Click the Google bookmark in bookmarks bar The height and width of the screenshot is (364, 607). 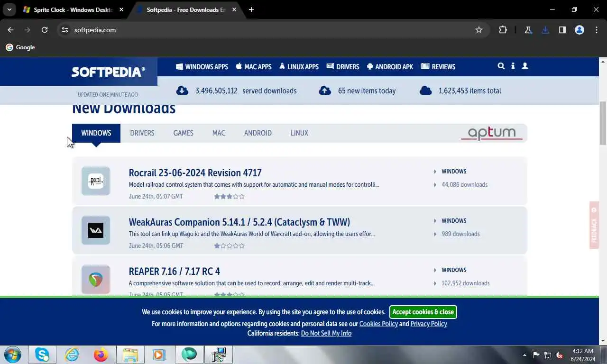(20, 47)
